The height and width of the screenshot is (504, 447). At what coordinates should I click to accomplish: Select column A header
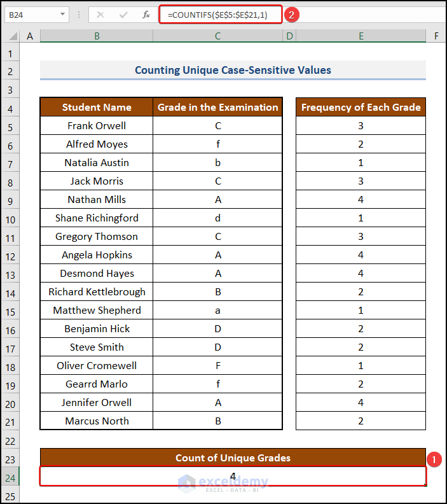click(30, 36)
